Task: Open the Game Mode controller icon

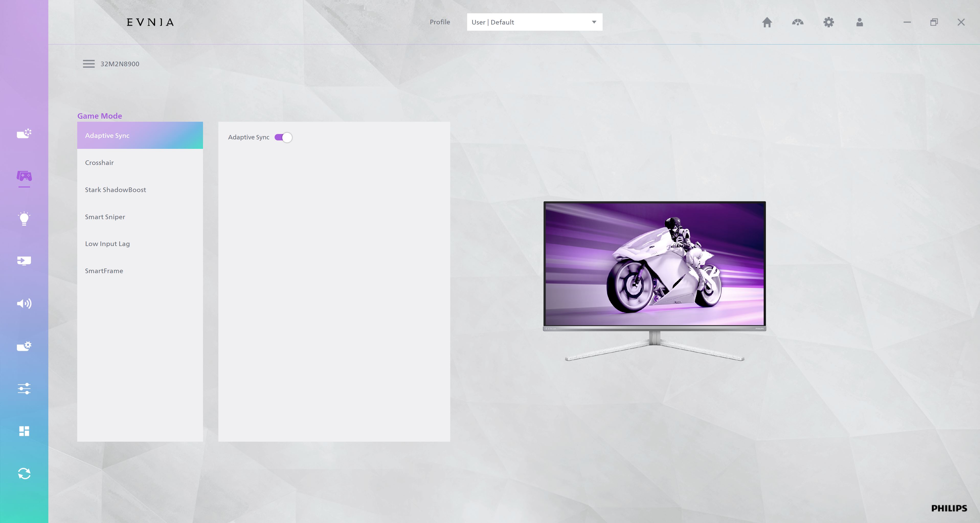Action: coord(24,176)
